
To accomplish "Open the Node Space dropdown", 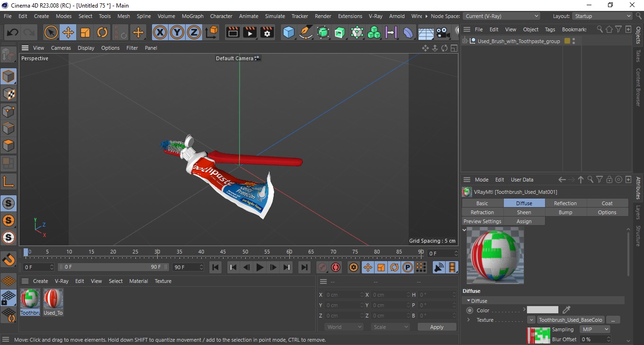I will [x=501, y=16].
